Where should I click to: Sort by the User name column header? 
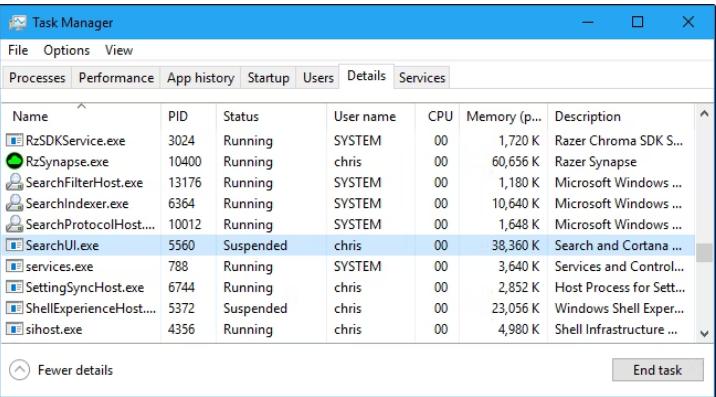click(x=371, y=116)
